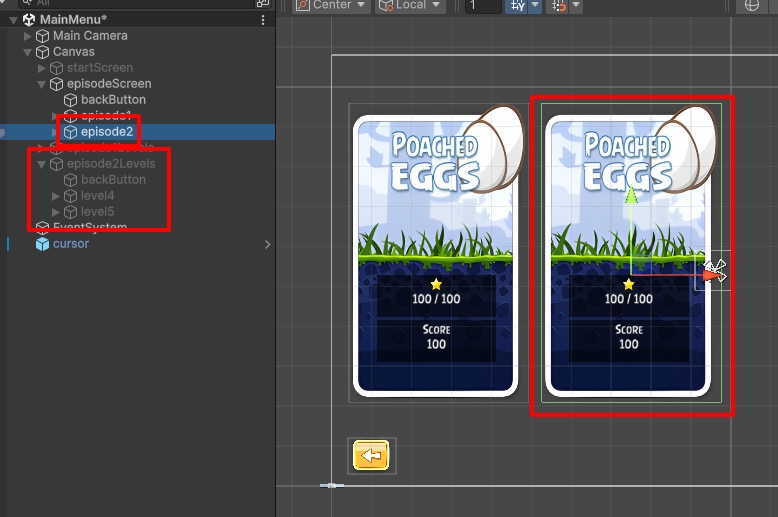
Task: Select backButton under episode2Levels
Action: (x=113, y=179)
